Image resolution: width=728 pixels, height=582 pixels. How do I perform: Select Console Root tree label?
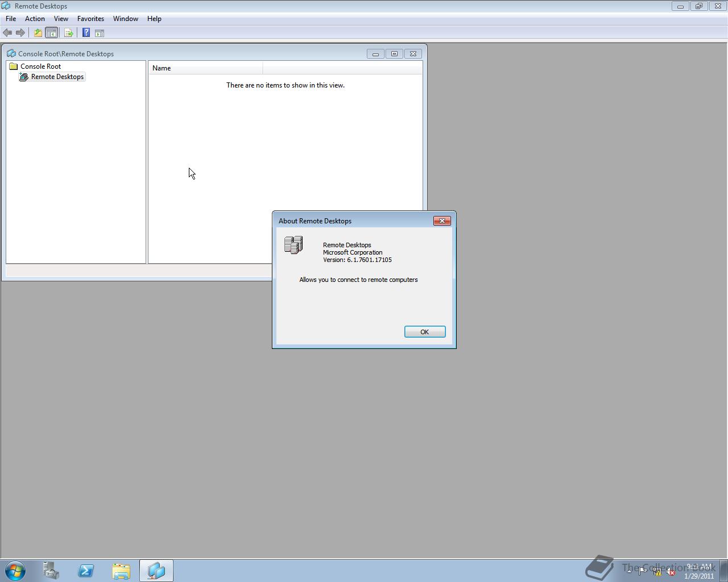[x=40, y=66]
